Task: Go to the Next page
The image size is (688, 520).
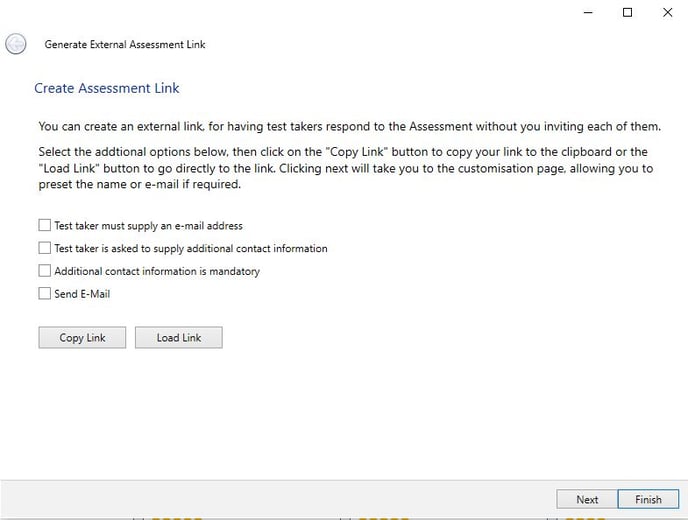Action: click(x=587, y=499)
